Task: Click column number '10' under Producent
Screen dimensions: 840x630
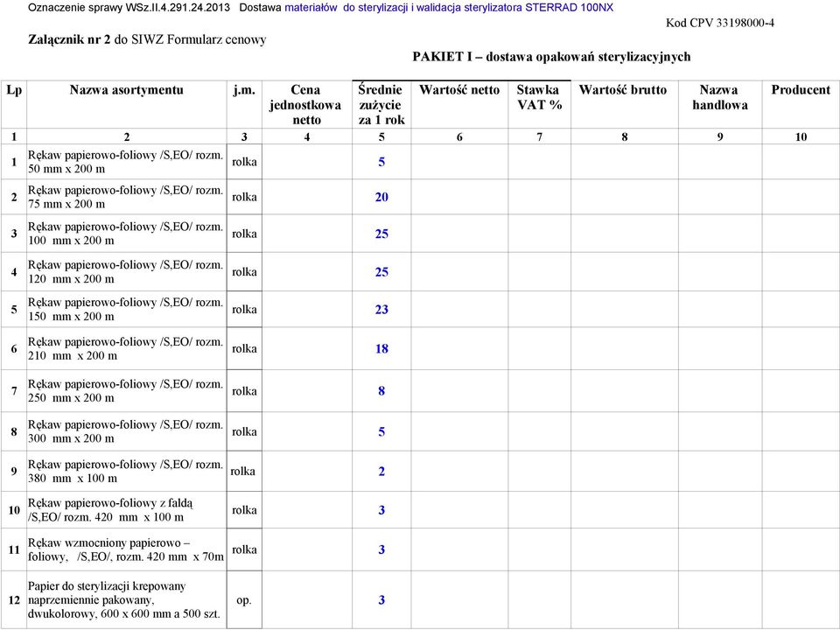Action: pos(801,137)
